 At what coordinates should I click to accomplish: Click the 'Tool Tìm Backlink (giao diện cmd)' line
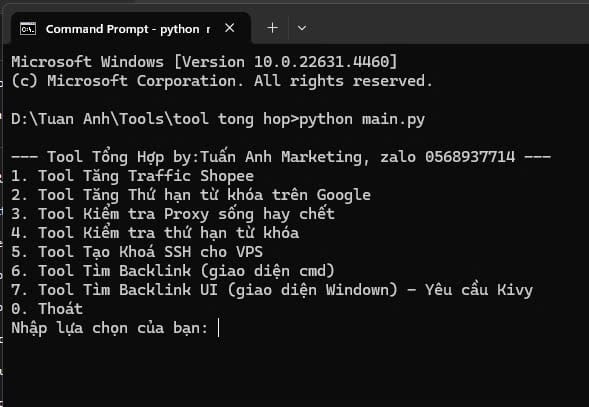tap(173, 271)
